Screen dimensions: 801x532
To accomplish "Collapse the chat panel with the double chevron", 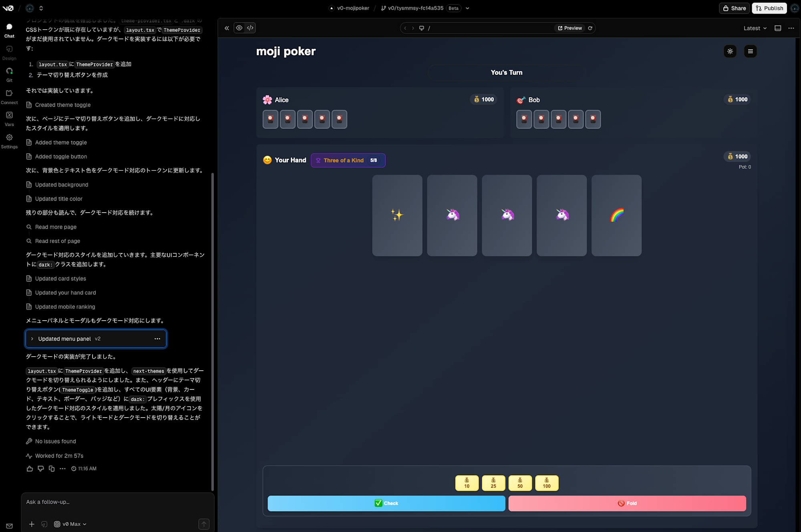I will pyautogui.click(x=227, y=28).
